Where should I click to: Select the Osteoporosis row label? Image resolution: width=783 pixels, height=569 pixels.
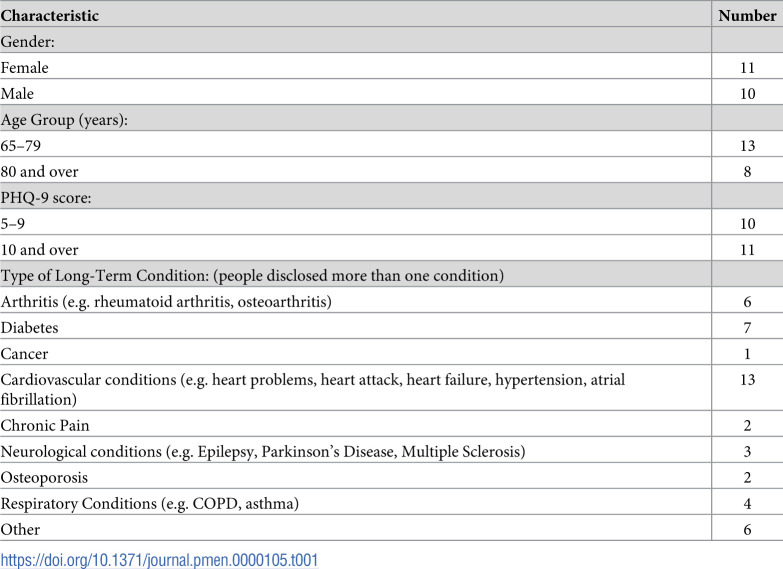tap(44, 478)
